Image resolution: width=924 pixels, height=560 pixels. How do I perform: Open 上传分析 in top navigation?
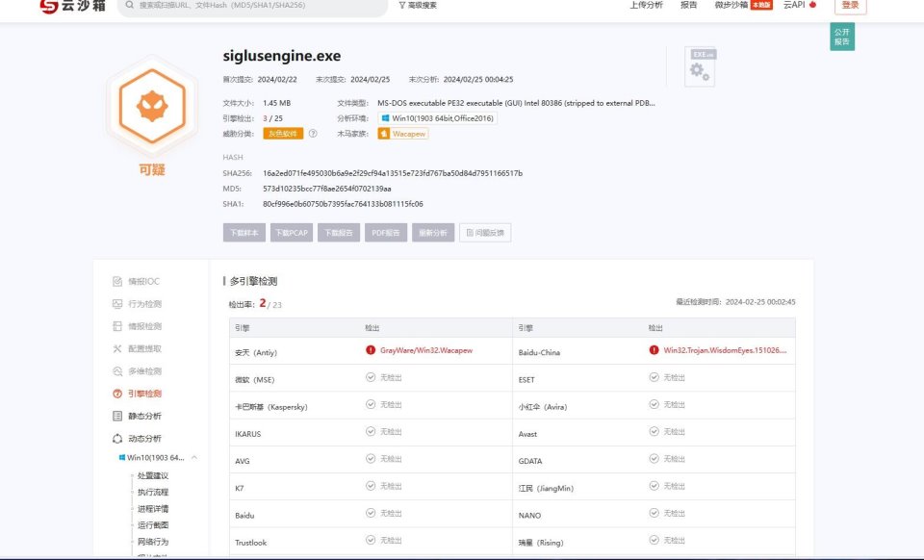coord(646,5)
